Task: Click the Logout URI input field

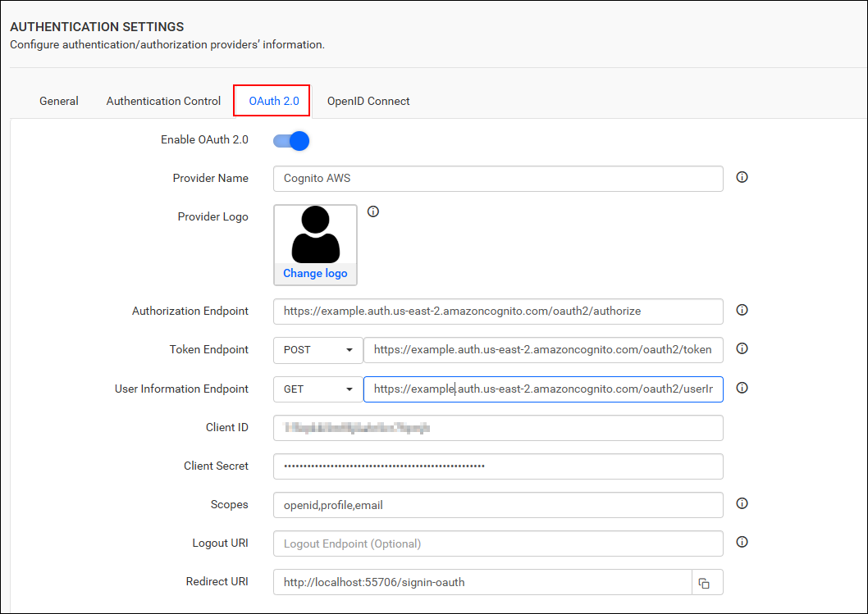Action: 498,544
